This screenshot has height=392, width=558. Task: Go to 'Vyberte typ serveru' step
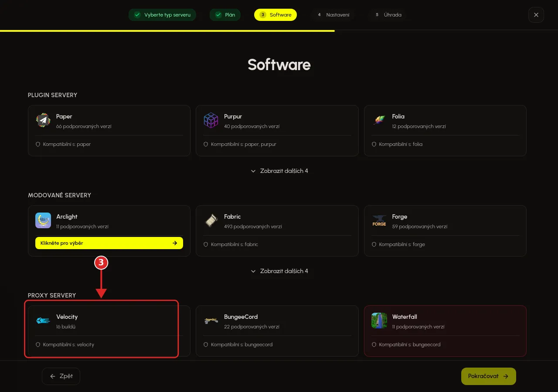pos(162,15)
